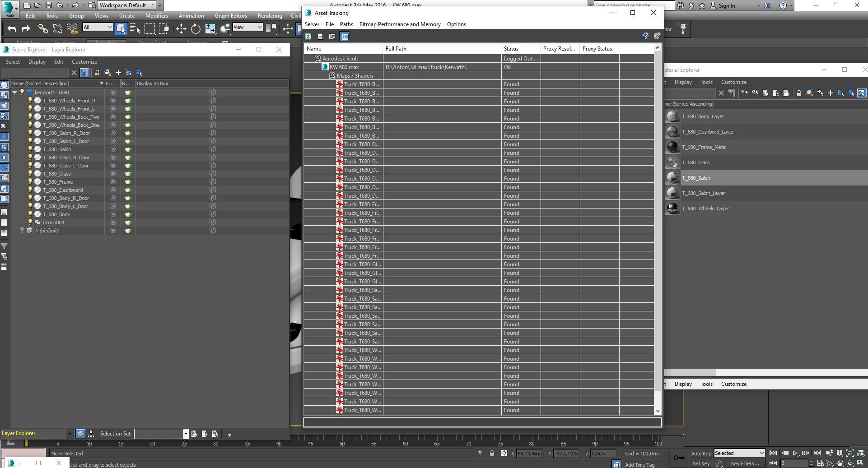Screen dimensions: 868x468
Task: Click the New Scene icon in title bar
Action: tap(27, 5)
